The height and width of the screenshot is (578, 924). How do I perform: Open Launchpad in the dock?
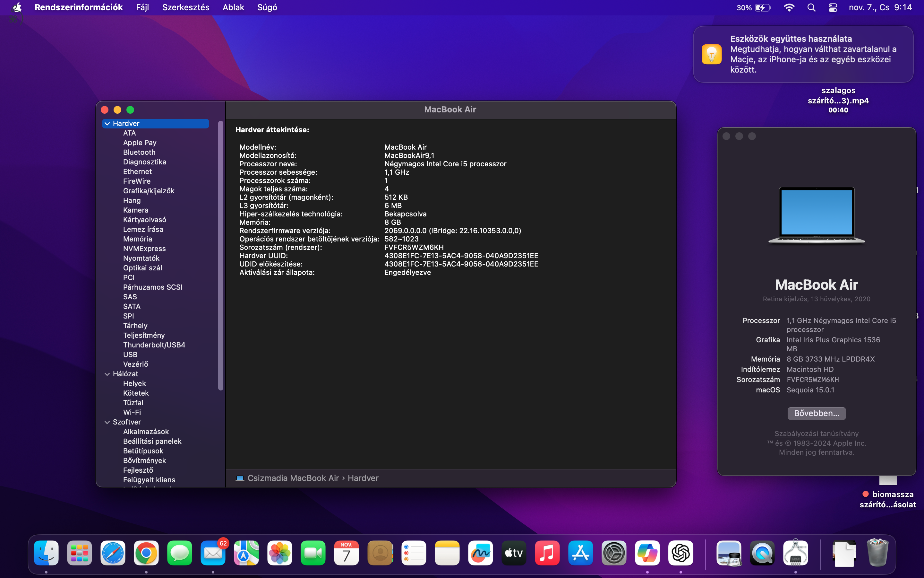[x=80, y=553]
